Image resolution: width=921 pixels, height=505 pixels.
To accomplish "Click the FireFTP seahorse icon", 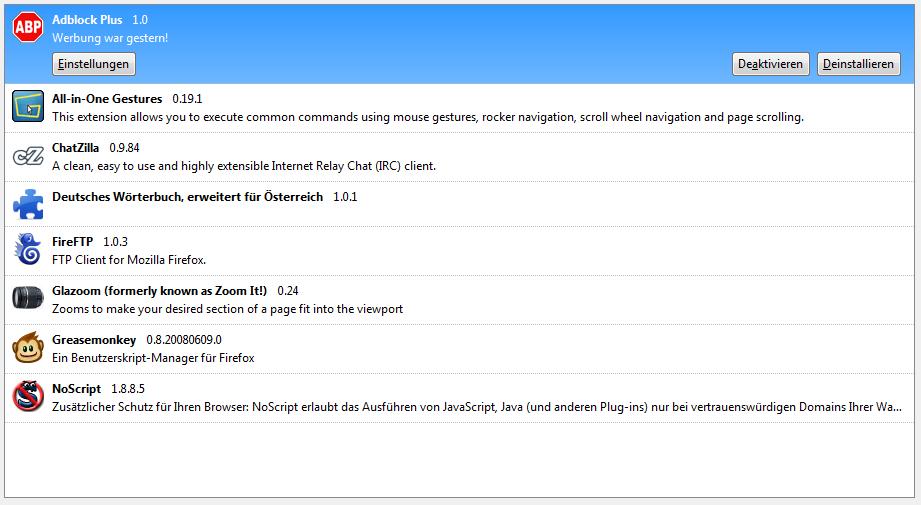I will [x=28, y=249].
